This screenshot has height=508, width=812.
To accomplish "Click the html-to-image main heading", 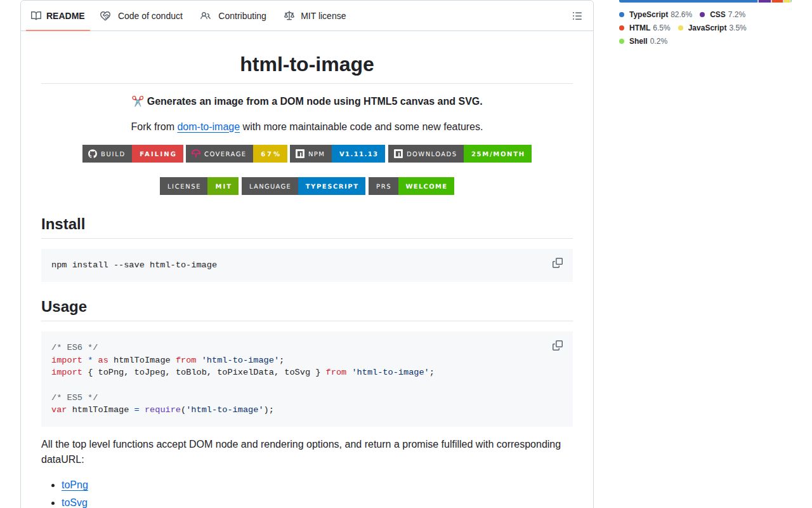I will pyautogui.click(x=307, y=64).
